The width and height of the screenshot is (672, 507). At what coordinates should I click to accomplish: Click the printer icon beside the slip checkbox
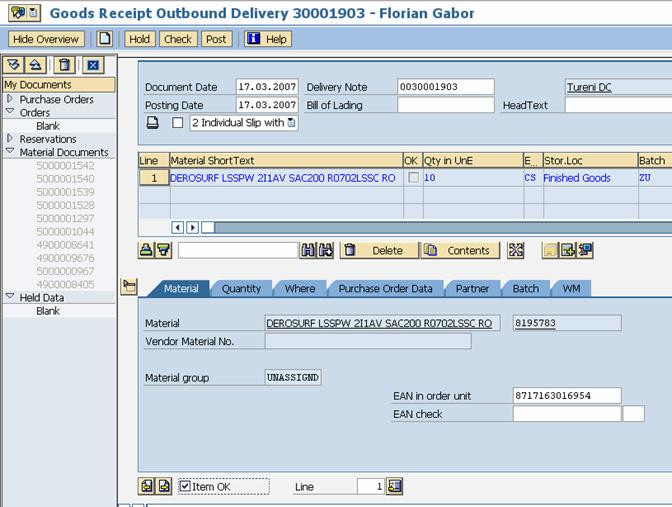[153, 123]
